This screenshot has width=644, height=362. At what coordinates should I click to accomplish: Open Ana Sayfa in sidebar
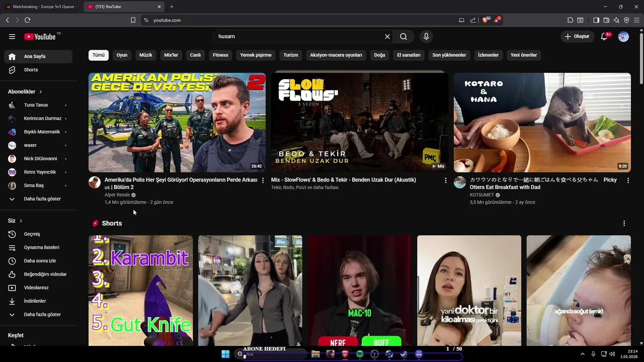click(x=38, y=56)
